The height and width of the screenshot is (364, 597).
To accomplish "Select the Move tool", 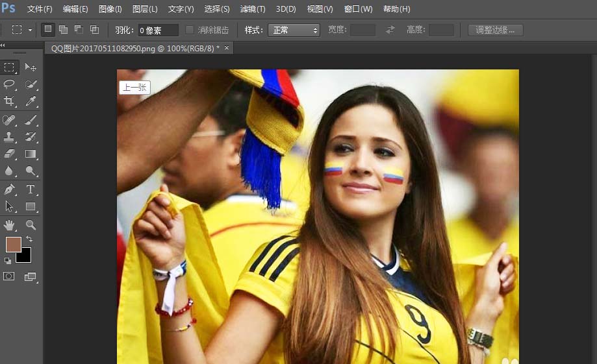I will [x=31, y=67].
